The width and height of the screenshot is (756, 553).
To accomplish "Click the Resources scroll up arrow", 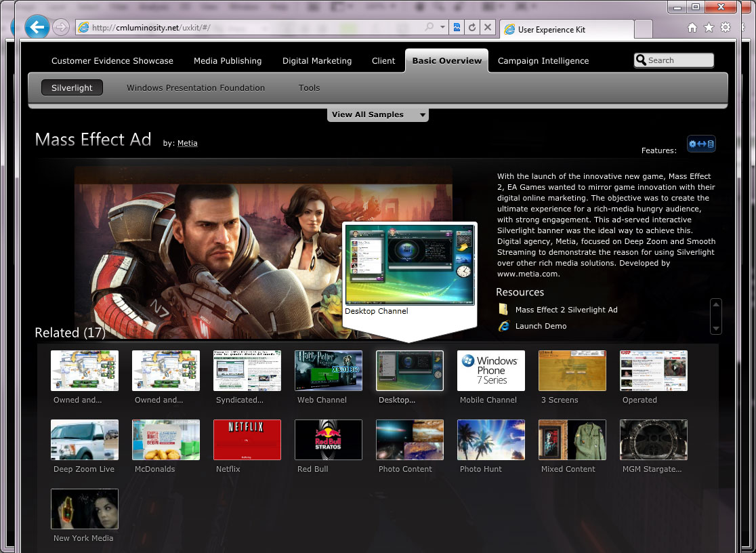I will pos(716,304).
